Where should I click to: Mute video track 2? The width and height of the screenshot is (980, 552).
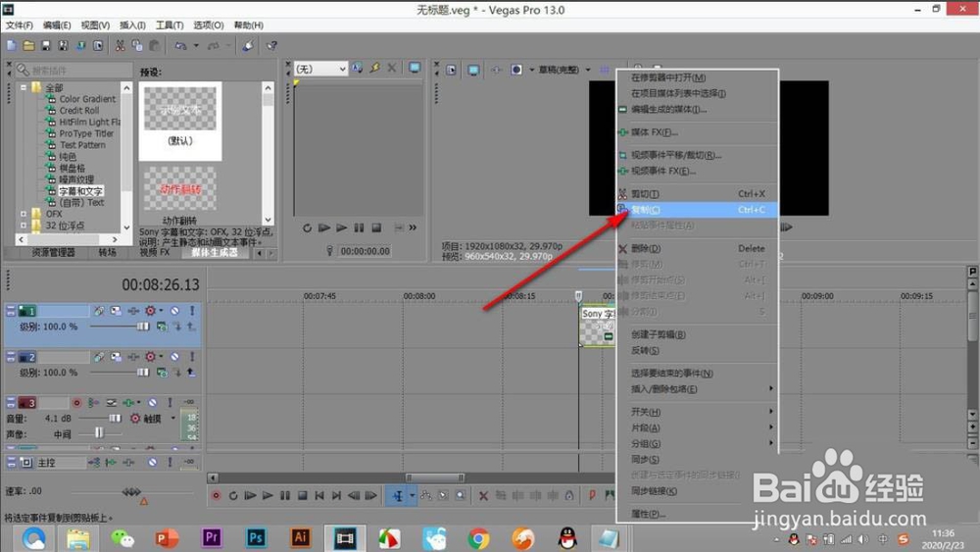(175, 357)
